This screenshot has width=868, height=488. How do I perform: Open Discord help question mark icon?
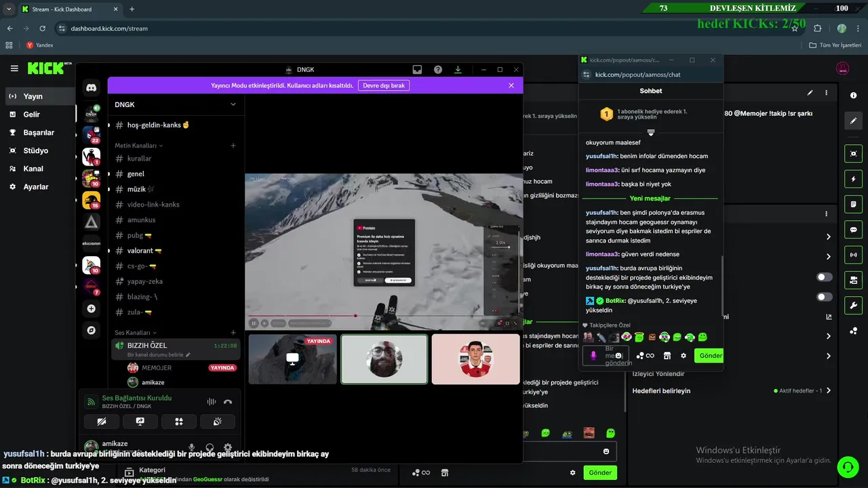click(x=438, y=69)
